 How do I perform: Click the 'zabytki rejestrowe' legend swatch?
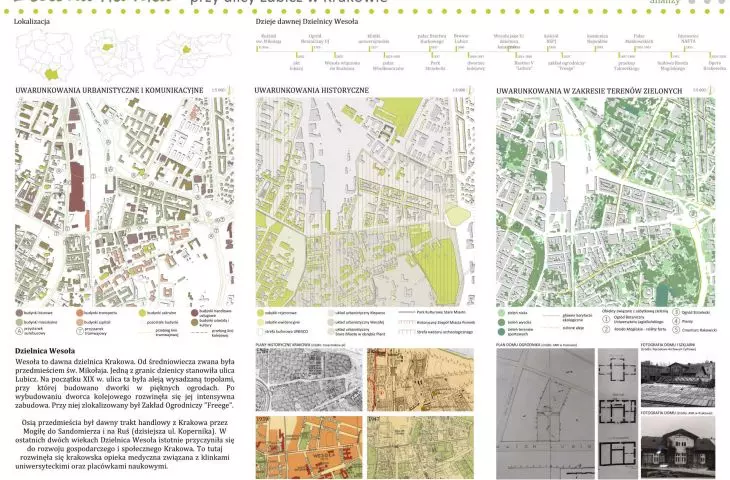(260, 313)
